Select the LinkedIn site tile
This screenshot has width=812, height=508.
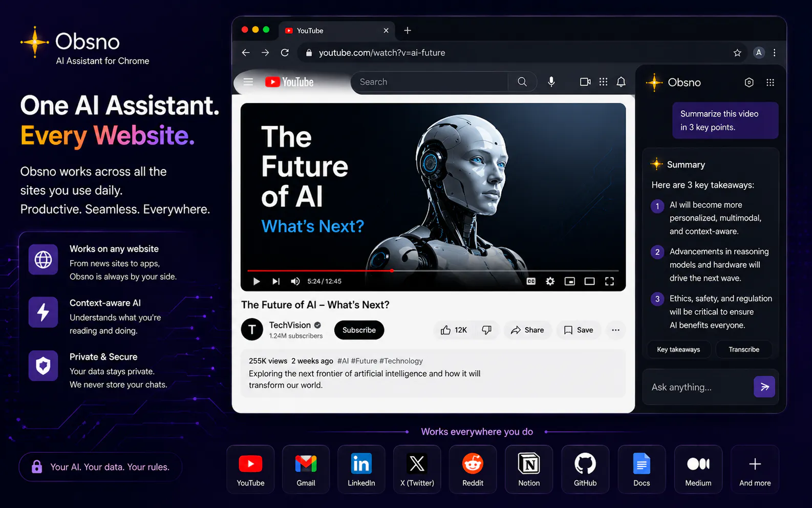(361, 470)
